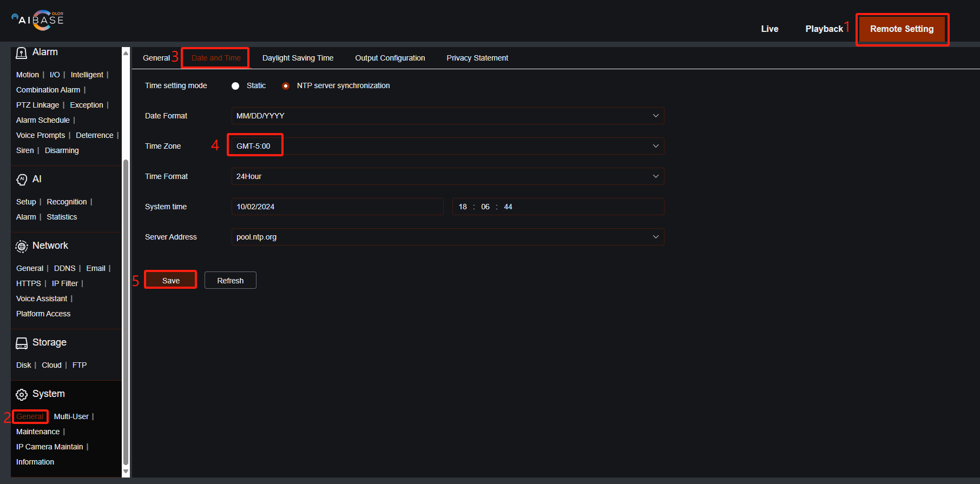This screenshot has height=484, width=980.
Task: Open PTZ Linkage settings
Action: pos(37,105)
